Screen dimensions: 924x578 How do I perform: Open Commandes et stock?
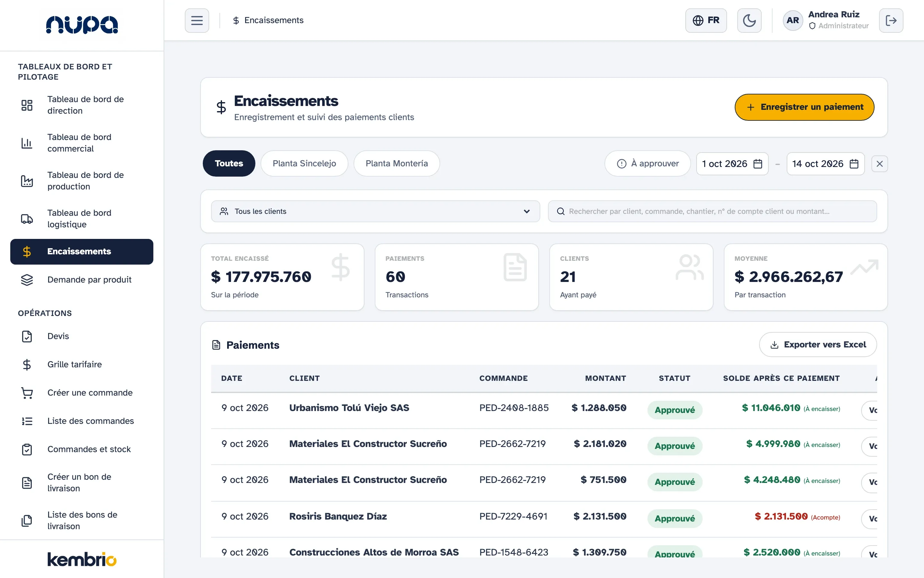click(x=82, y=450)
